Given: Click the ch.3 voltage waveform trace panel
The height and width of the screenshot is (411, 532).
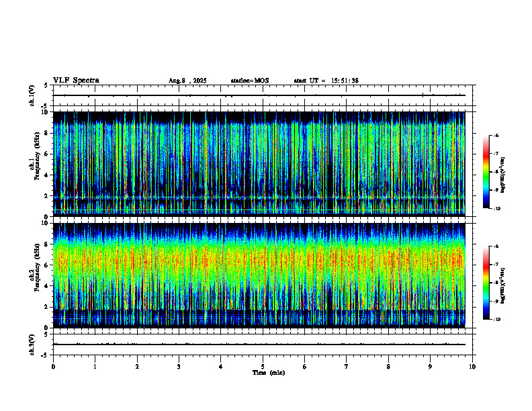Looking at the screenshot, I should [x=263, y=345].
